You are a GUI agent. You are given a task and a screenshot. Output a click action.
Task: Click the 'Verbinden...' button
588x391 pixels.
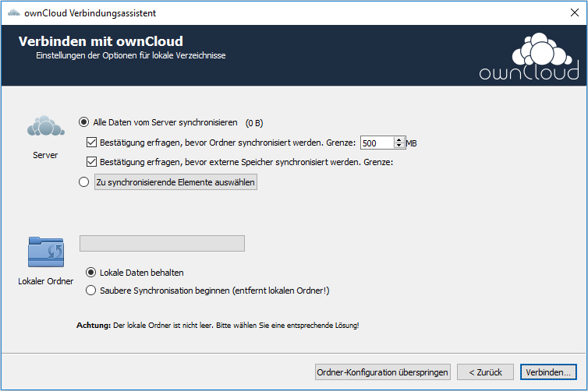tap(548, 372)
